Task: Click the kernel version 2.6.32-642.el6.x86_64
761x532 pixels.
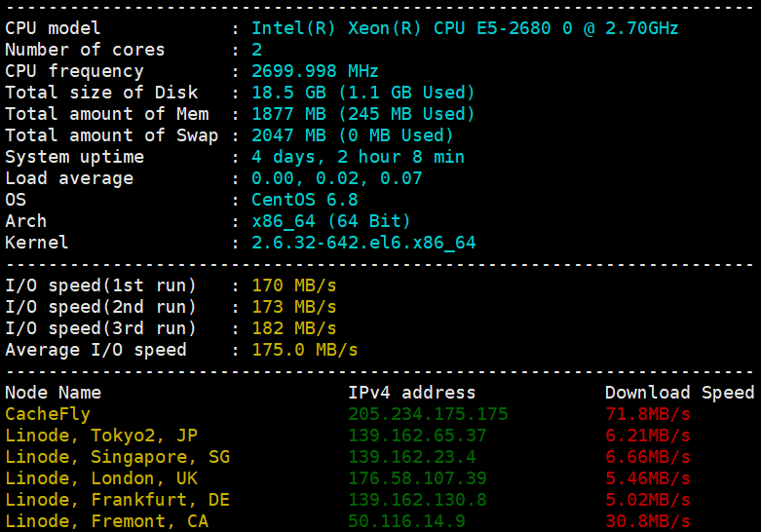Action: click(363, 243)
